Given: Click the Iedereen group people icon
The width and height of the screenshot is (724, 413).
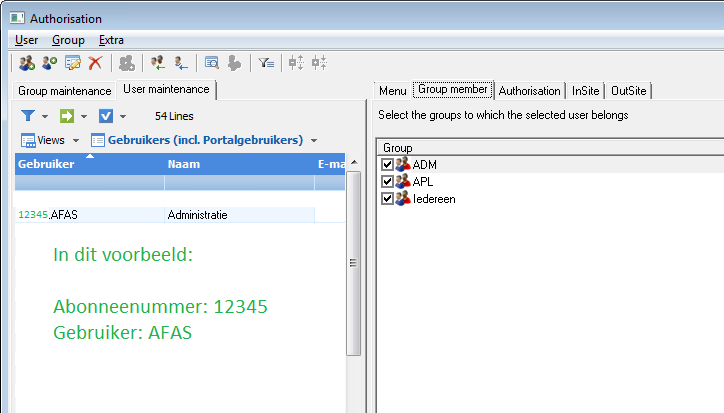Looking at the screenshot, I should point(403,198).
